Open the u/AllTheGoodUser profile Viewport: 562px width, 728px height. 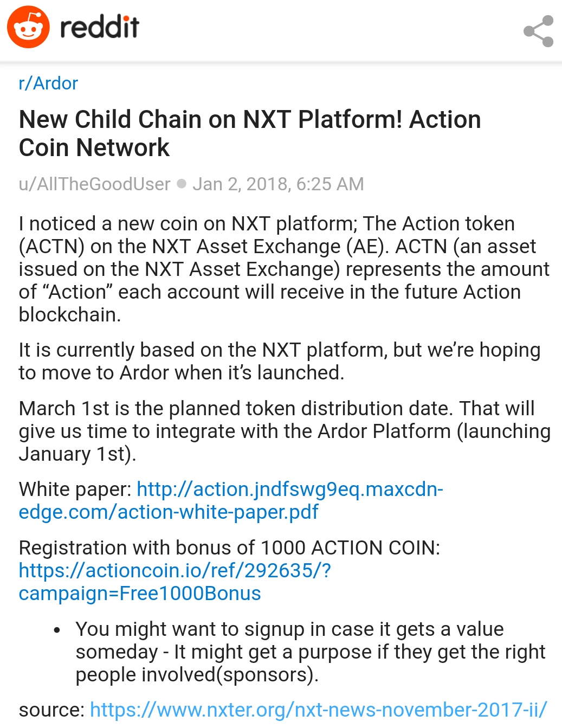[x=94, y=184]
